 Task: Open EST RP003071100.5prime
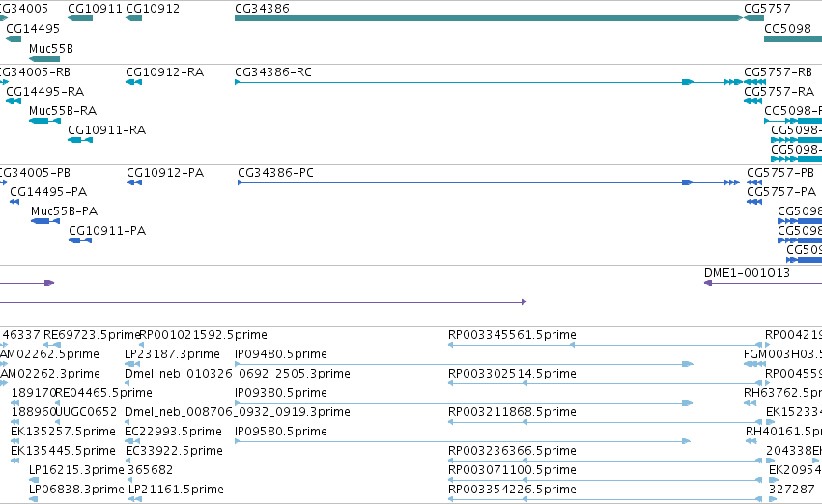tap(512, 470)
